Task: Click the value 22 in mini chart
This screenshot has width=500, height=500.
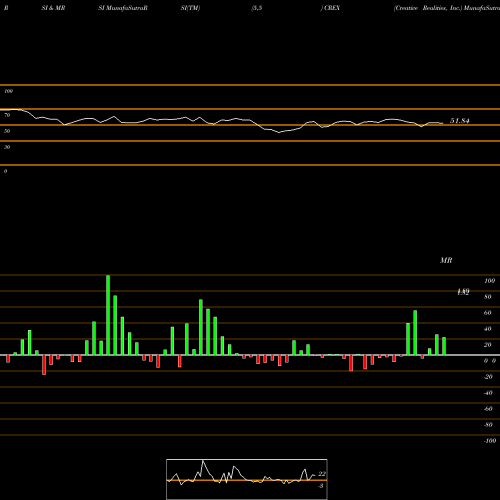Action: 322,474
